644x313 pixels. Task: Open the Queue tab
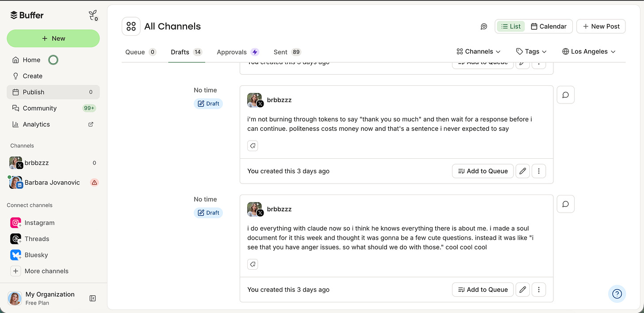click(x=141, y=52)
